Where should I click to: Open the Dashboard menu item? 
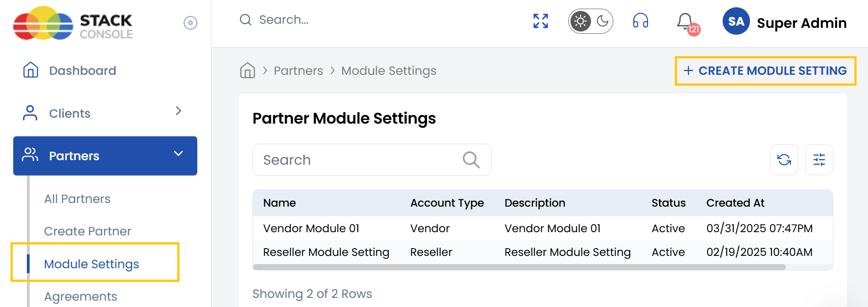82,71
